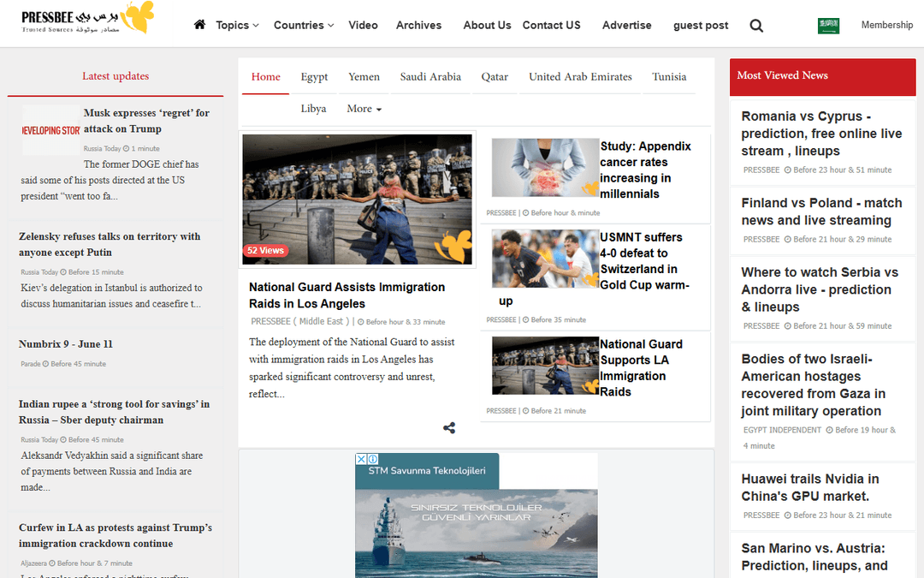Open the guest post page
This screenshot has width=924, height=578.
pos(701,25)
